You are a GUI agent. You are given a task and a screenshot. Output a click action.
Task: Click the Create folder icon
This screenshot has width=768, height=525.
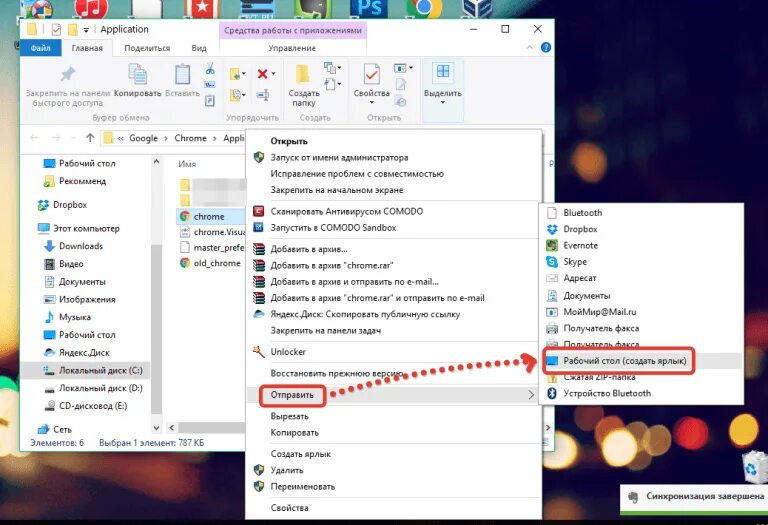(x=303, y=74)
